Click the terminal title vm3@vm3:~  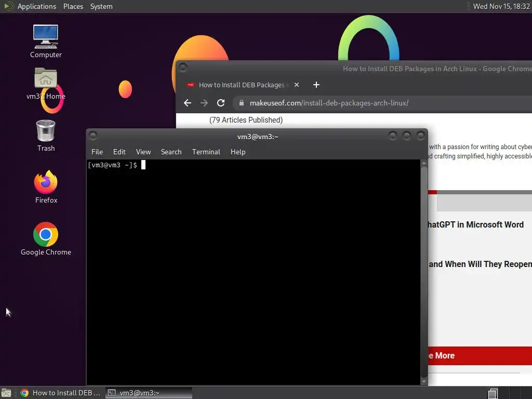point(258,137)
